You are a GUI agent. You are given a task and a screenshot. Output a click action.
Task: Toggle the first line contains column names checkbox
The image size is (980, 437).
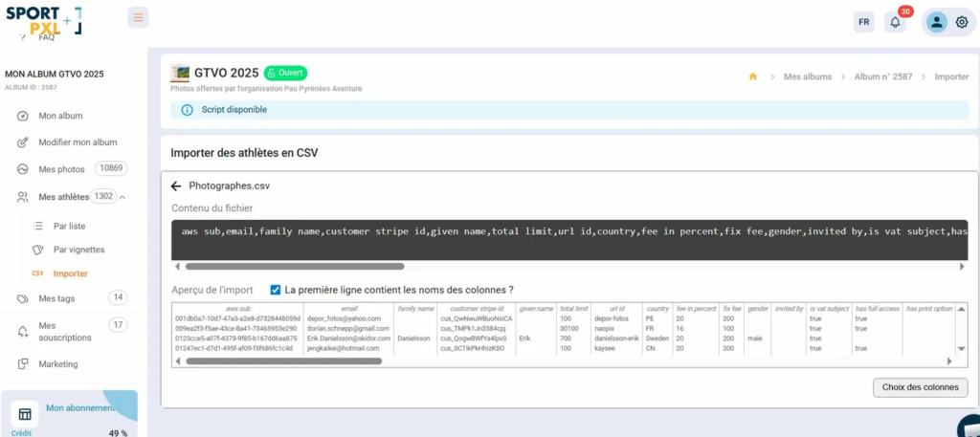pos(276,290)
